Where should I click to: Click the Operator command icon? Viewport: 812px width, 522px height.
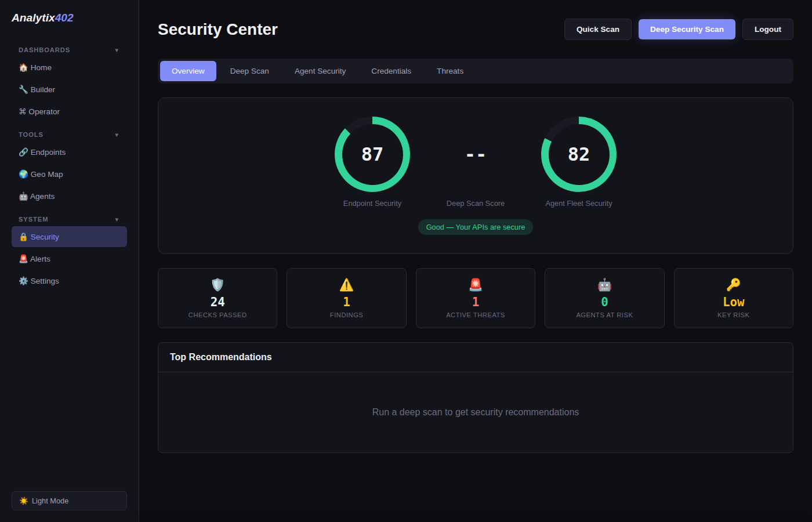(23, 111)
